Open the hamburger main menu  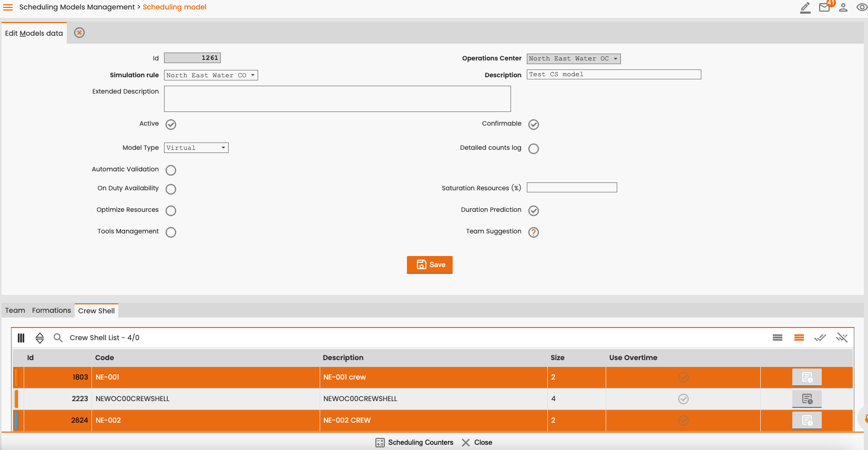point(8,7)
